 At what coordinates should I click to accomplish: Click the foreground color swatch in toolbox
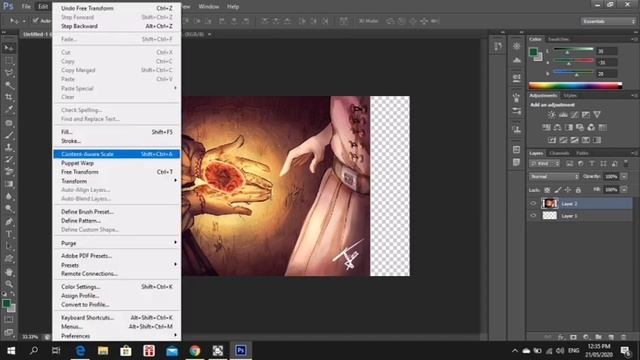pos(6,303)
